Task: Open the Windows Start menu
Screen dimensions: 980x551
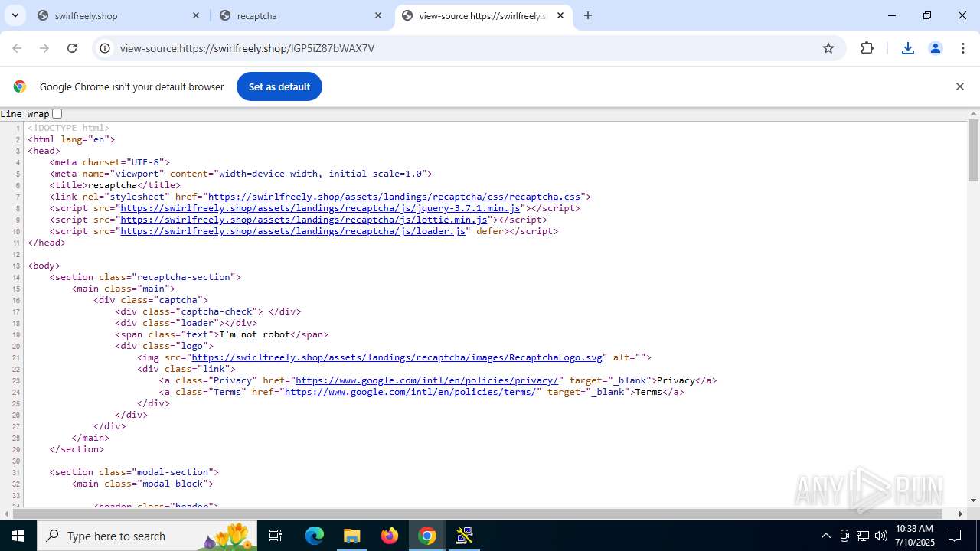Action: coord(18,536)
